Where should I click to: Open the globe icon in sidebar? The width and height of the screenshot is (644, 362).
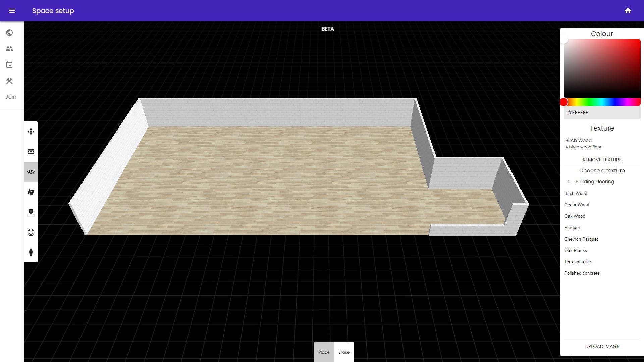(x=9, y=33)
